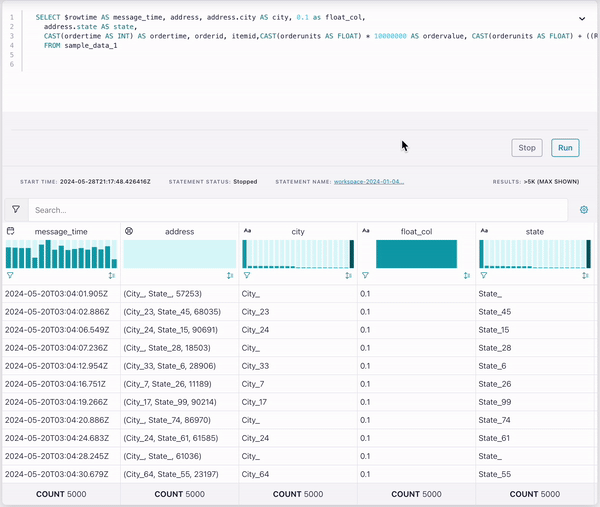Select the city column header

point(298,231)
